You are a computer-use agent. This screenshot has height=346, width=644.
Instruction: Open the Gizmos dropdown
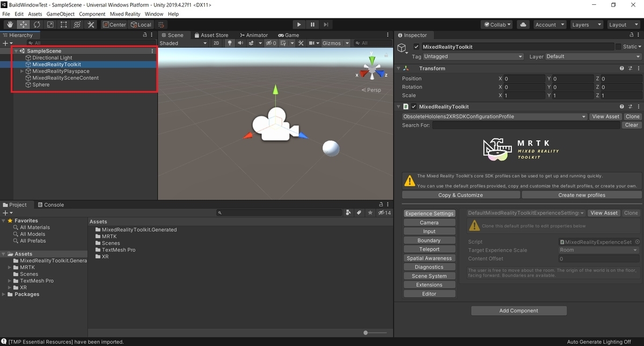coord(336,43)
